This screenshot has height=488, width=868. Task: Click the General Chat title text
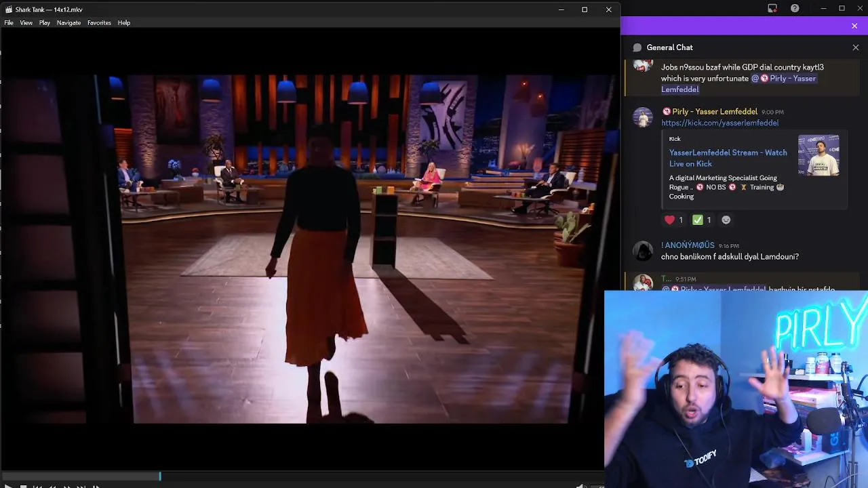click(669, 47)
